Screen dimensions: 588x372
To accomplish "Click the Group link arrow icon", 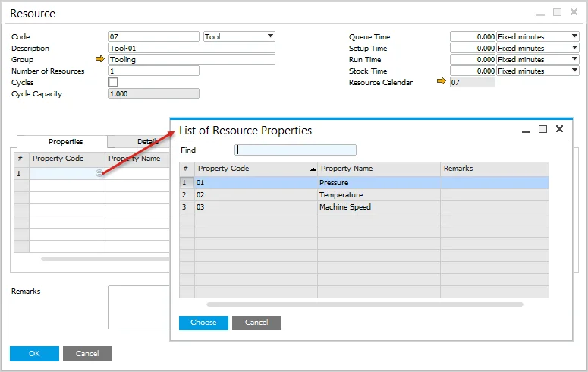I will click(99, 59).
